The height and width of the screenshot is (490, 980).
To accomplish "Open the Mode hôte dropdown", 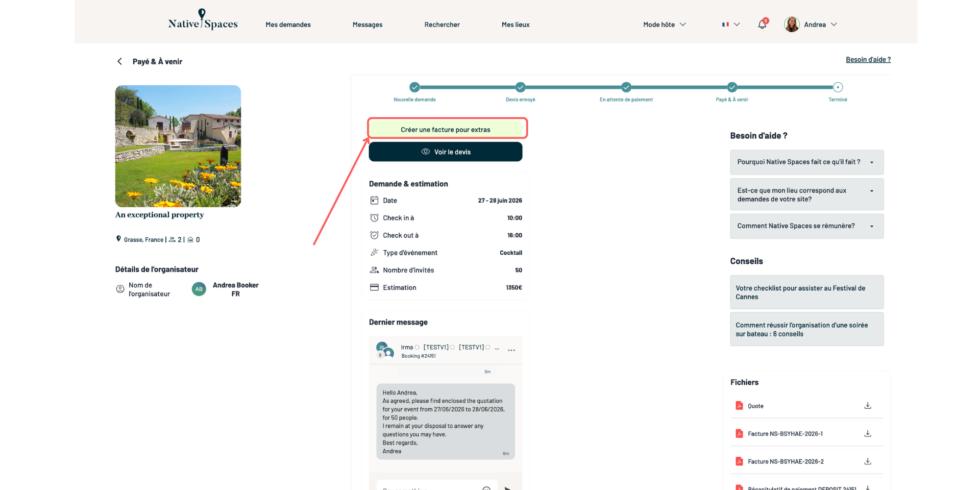I will tap(664, 24).
